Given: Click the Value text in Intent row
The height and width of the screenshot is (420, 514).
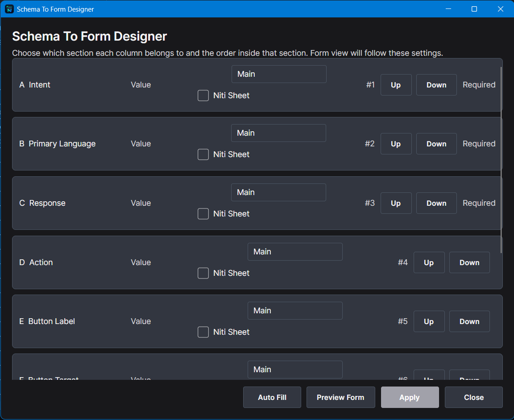Looking at the screenshot, I should pos(141,85).
